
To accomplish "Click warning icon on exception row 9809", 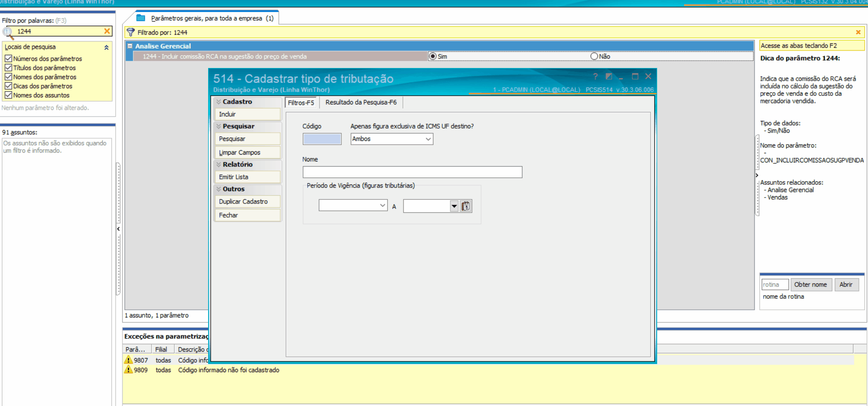I will (x=129, y=370).
